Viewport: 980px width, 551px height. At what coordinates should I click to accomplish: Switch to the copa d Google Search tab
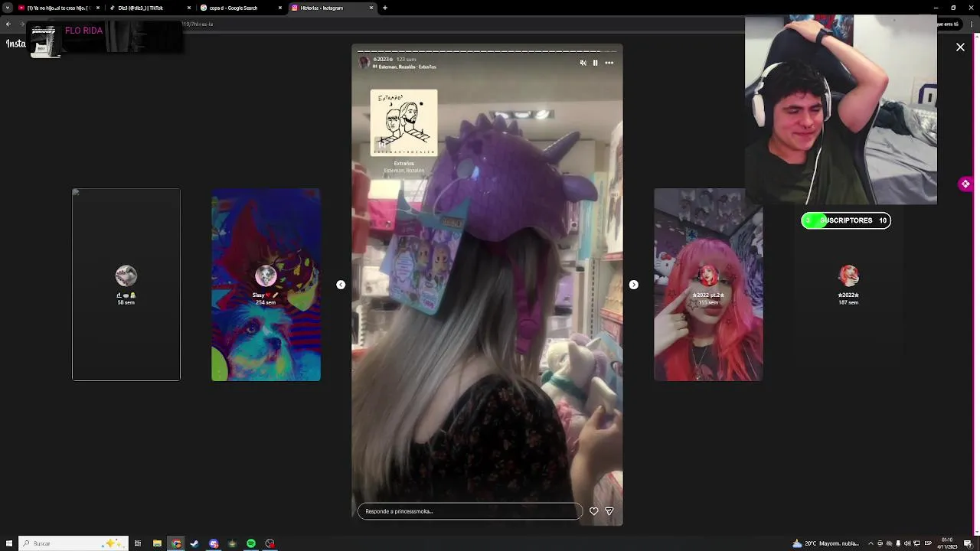pyautogui.click(x=240, y=8)
